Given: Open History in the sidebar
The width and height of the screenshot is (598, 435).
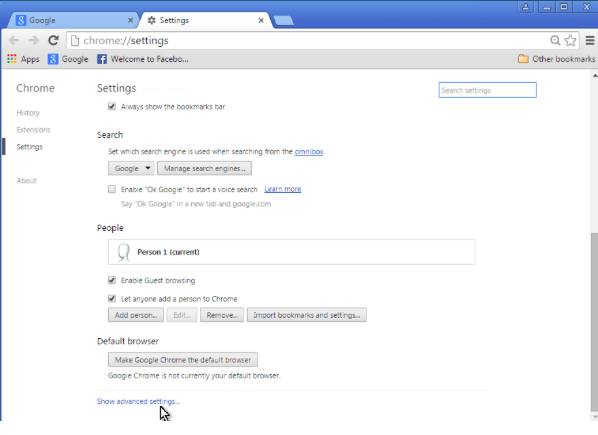Looking at the screenshot, I should click(28, 113).
